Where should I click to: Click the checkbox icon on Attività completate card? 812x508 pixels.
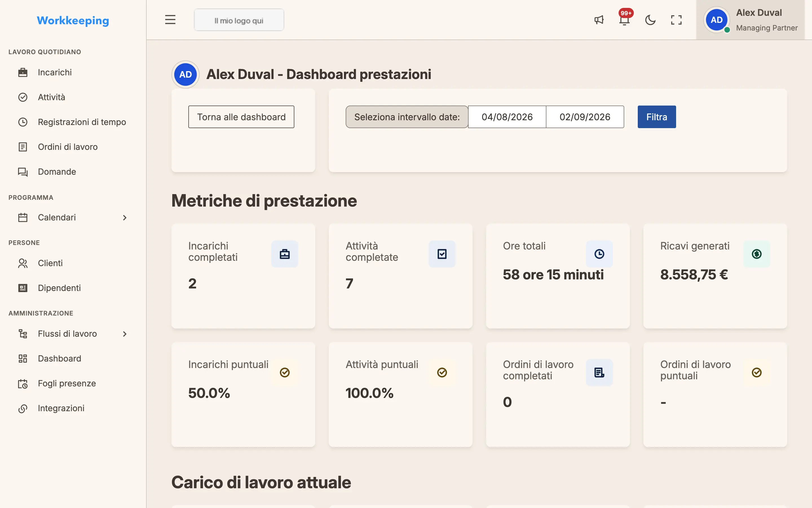[442, 254]
